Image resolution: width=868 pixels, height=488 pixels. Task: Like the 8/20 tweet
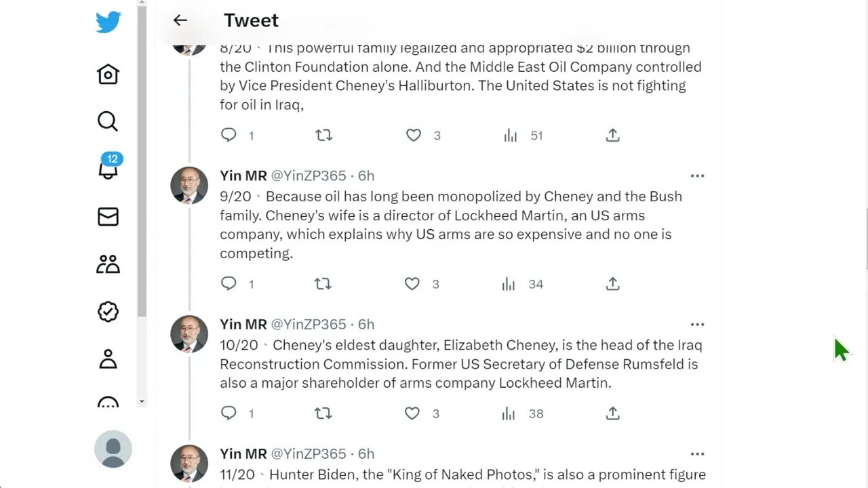click(x=414, y=136)
